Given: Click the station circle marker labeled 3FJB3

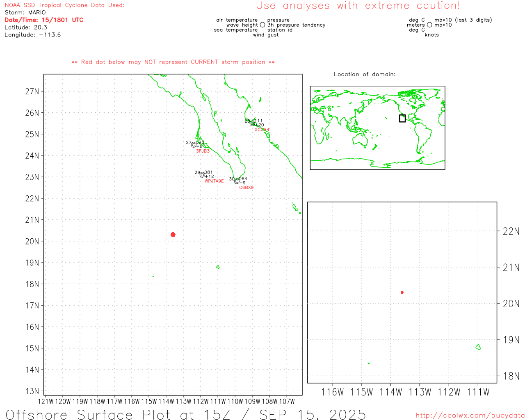Looking at the screenshot, I should click(x=194, y=145).
